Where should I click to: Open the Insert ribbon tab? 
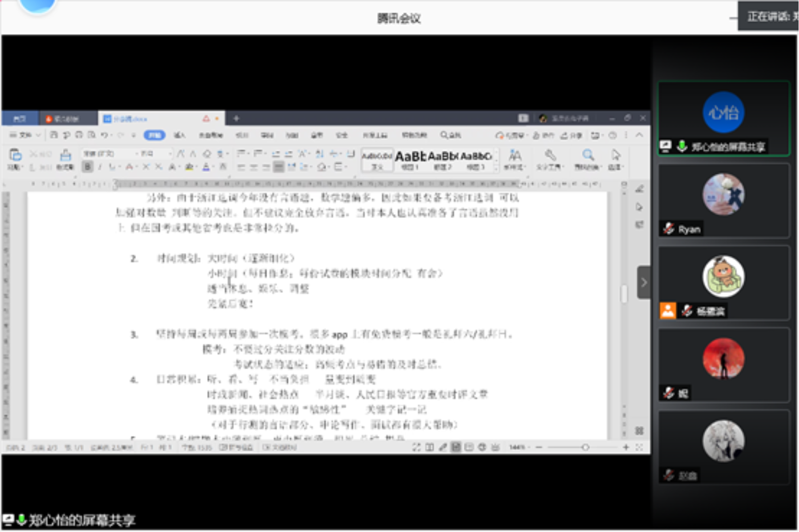click(179, 135)
